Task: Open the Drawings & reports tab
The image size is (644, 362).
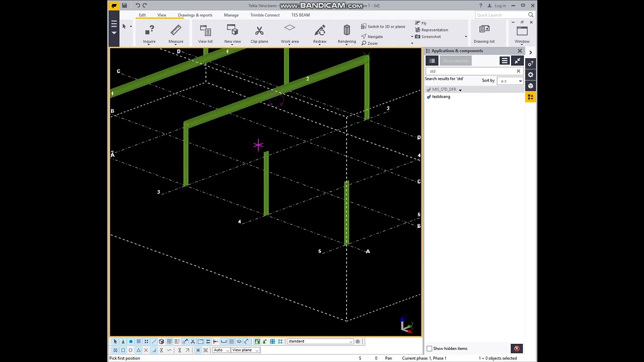Action: (195, 15)
